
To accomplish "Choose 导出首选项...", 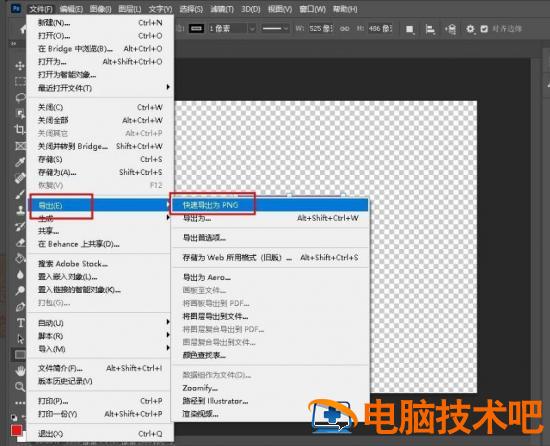I will 269,238.
